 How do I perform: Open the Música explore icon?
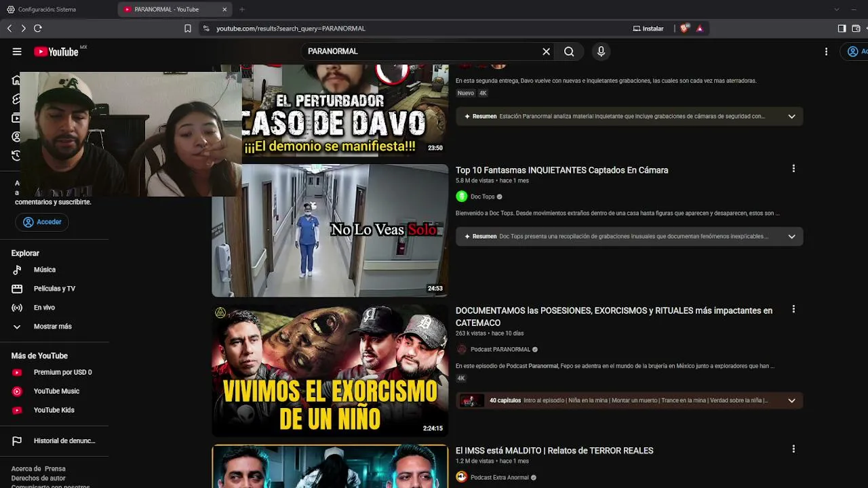point(17,270)
